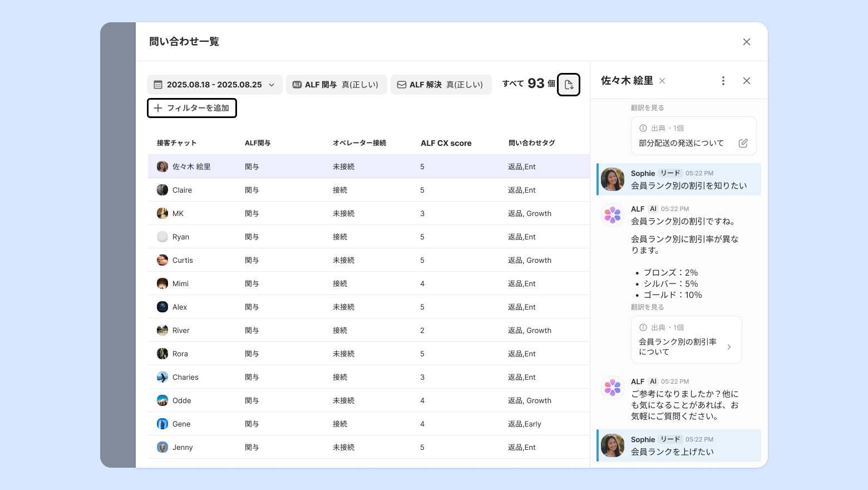Viewport: 868px width, 490px height.
Task: Click MK's avatar in the list
Action: coord(162,213)
